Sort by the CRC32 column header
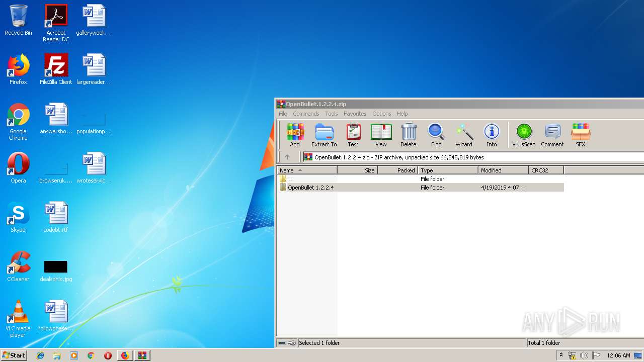 [546, 170]
